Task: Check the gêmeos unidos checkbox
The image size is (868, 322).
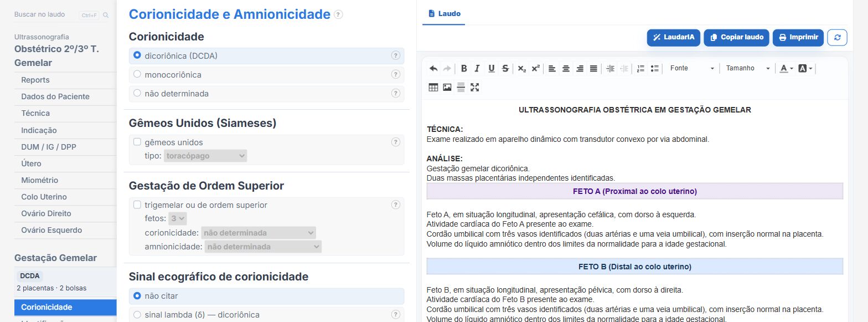Action: (x=137, y=142)
